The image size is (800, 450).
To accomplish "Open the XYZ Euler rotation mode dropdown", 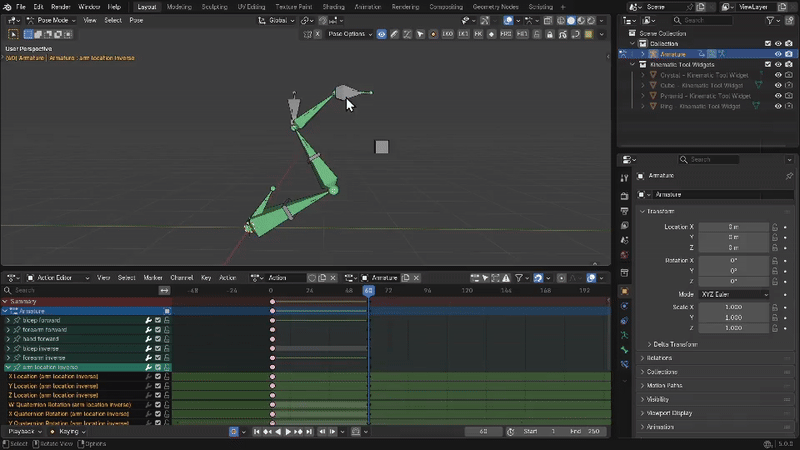I will (733, 294).
